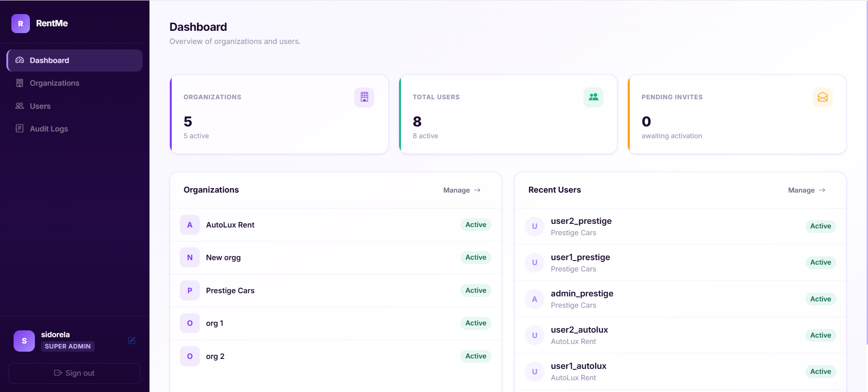Click the Pending Invites stat card
Screen dimensions: 868x392
(737, 114)
